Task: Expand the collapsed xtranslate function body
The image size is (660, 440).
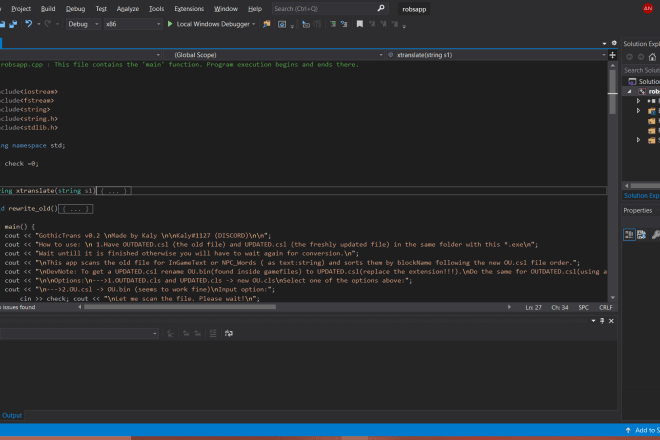Action: point(114,191)
